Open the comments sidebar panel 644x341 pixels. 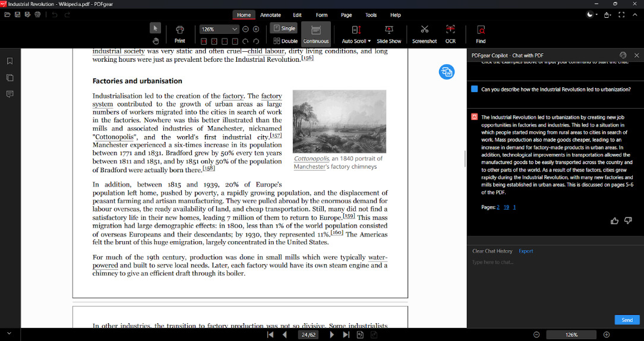10,94
